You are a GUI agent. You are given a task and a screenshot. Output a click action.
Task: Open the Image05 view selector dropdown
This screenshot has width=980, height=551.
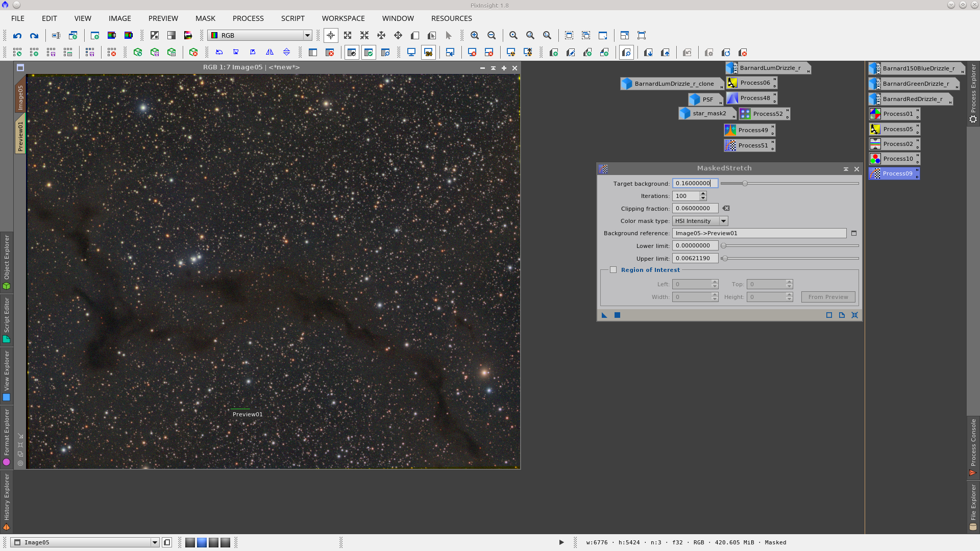click(155, 542)
